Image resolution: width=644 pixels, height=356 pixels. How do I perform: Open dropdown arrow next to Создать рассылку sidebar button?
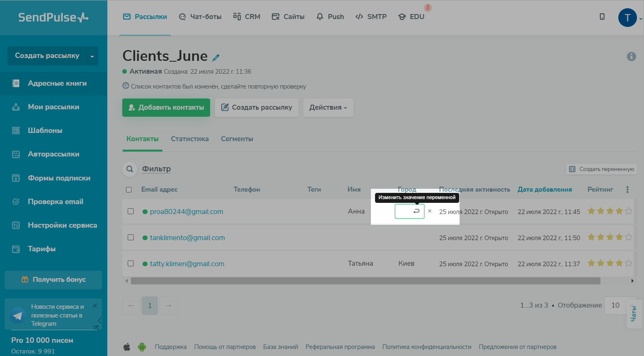tap(92, 56)
